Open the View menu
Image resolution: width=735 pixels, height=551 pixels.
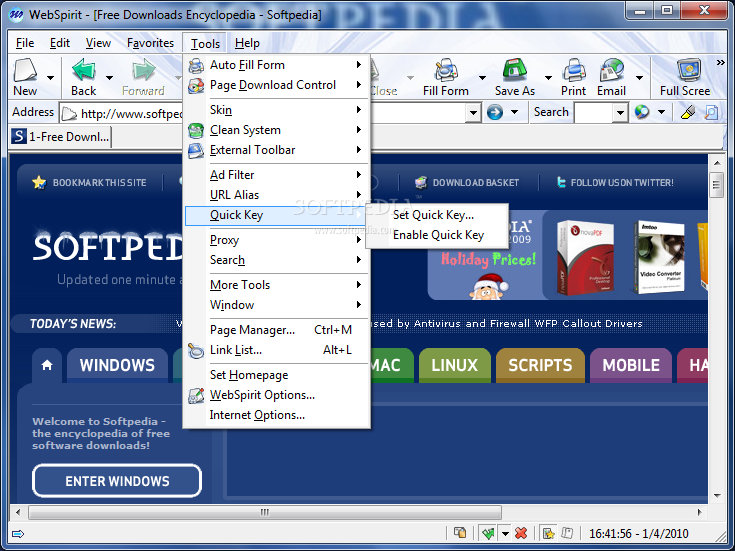(x=98, y=43)
